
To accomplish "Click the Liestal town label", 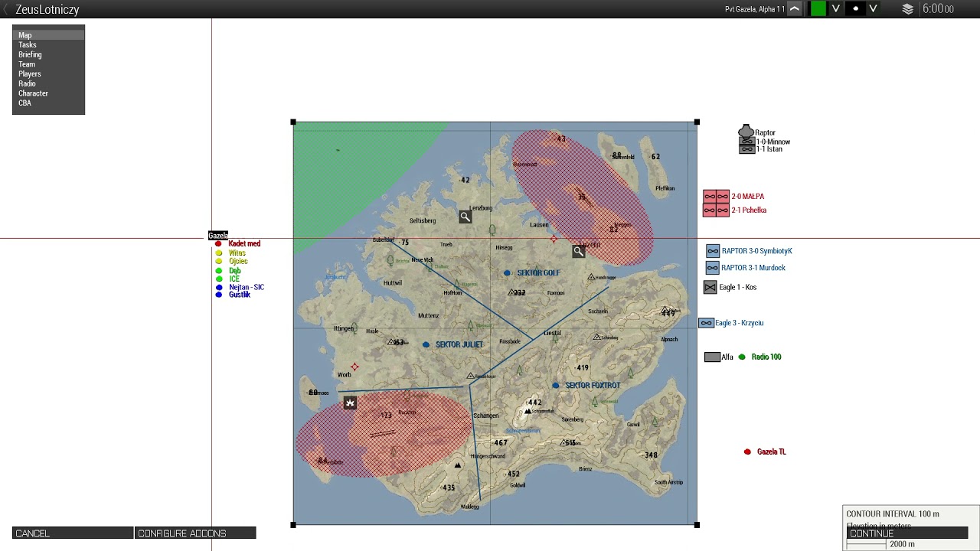I will coord(552,334).
